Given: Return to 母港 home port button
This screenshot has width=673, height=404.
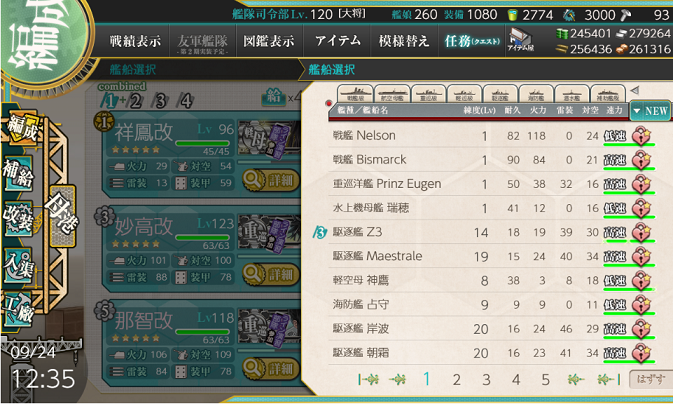Looking at the screenshot, I should pyautogui.click(x=63, y=216).
